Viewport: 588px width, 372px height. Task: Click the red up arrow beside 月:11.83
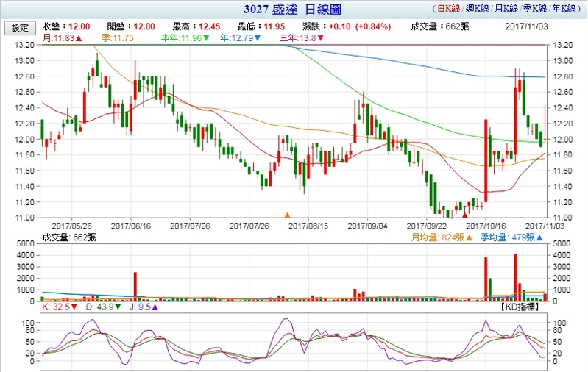coord(79,37)
